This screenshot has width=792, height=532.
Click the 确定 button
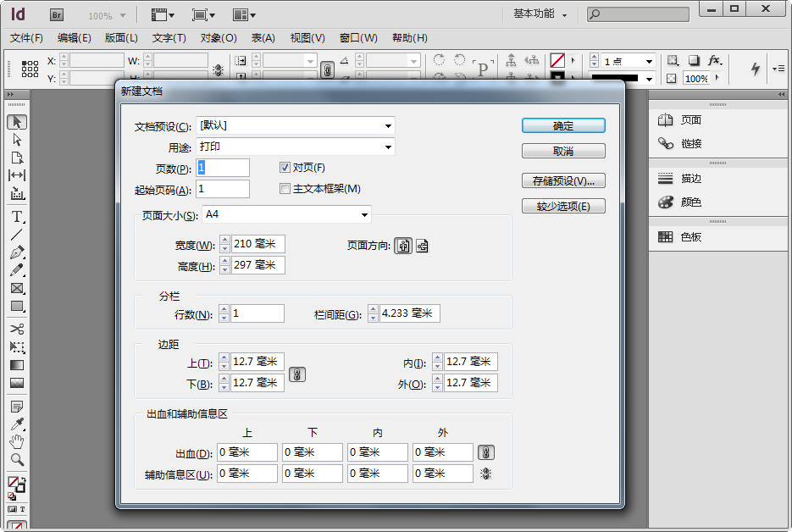562,125
